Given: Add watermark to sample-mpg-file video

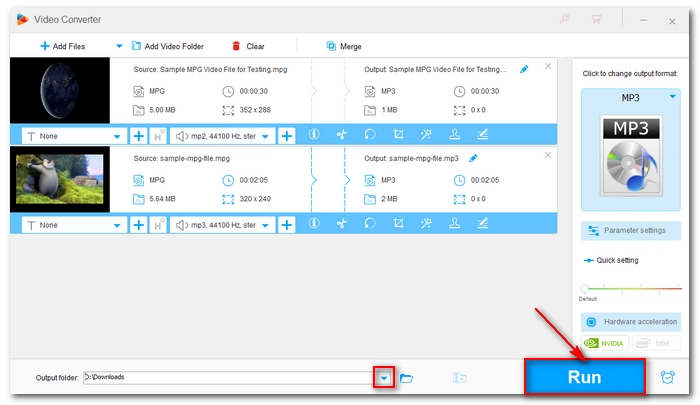Looking at the screenshot, I should 454,223.
